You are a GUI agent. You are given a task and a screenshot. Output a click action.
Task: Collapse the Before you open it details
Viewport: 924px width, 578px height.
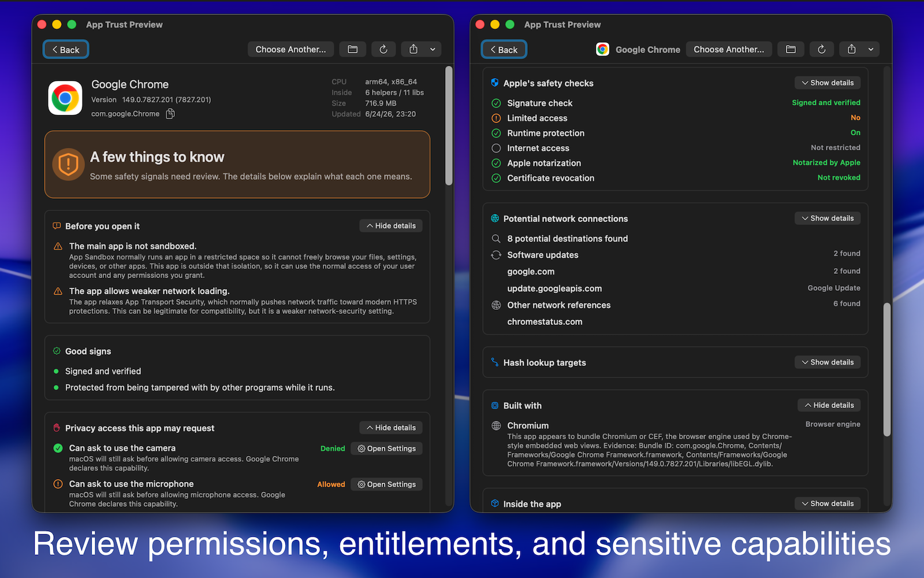(391, 226)
